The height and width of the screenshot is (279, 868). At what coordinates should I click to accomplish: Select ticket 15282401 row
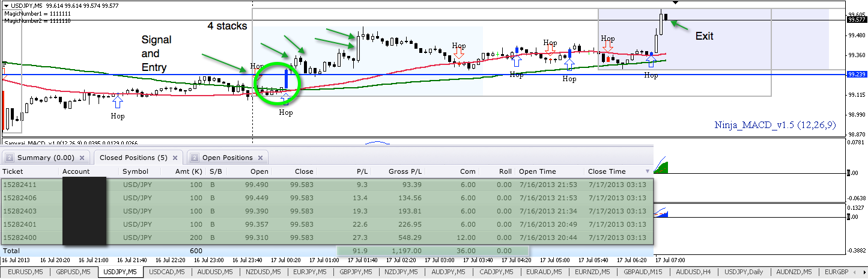[x=327, y=224]
